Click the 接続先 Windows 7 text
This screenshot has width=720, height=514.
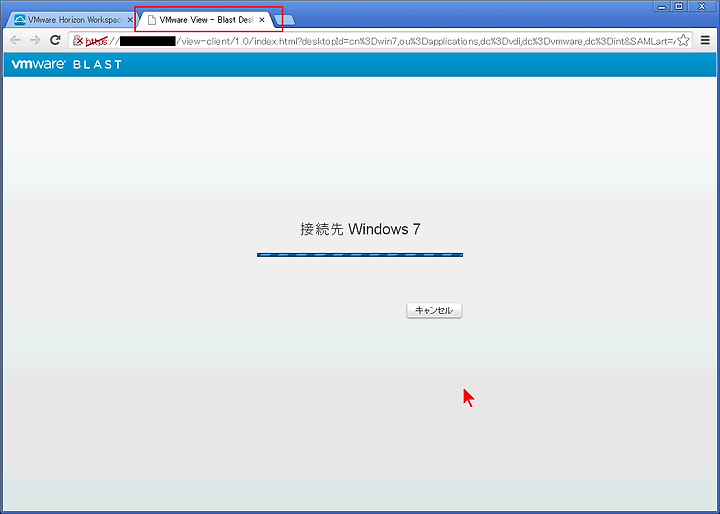(x=360, y=229)
